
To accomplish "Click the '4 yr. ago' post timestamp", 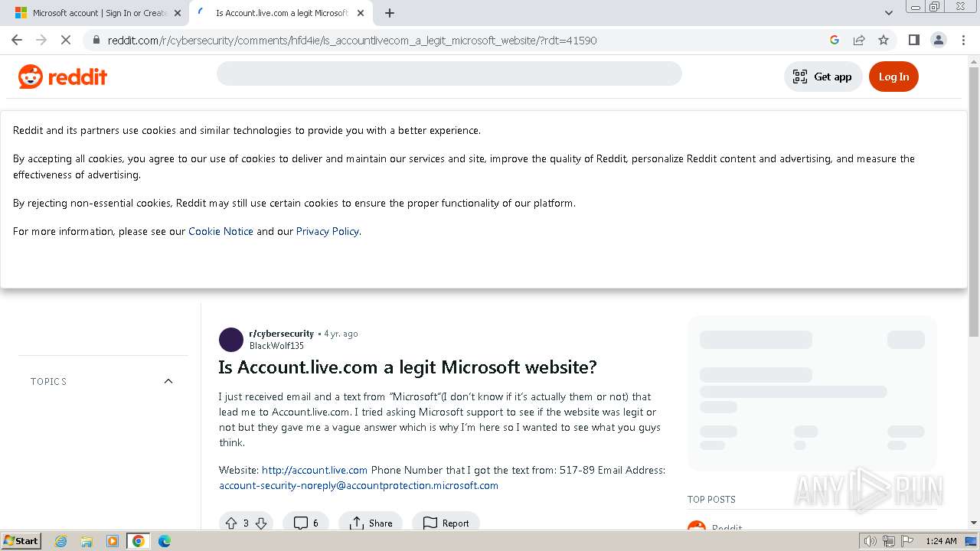I will [x=341, y=334].
